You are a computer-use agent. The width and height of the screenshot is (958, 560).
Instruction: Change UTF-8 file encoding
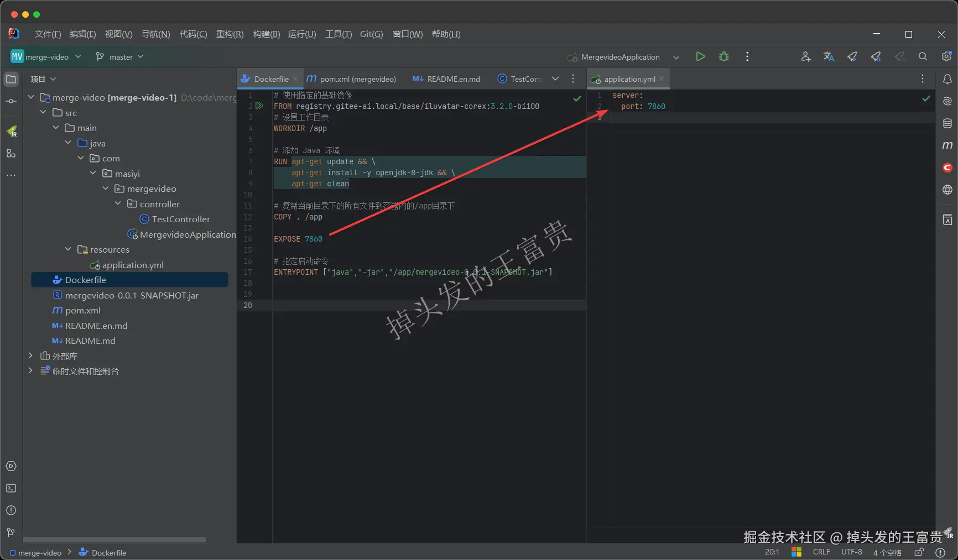(x=852, y=552)
